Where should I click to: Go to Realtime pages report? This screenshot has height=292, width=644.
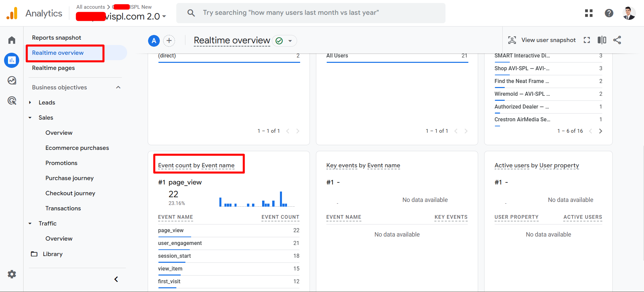click(x=53, y=68)
